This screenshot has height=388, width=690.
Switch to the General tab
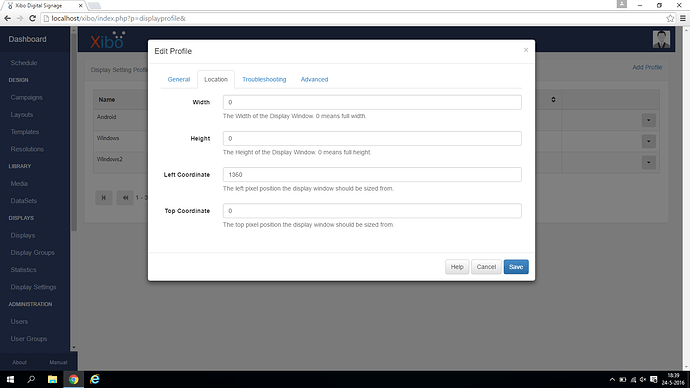pyautogui.click(x=179, y=80)
